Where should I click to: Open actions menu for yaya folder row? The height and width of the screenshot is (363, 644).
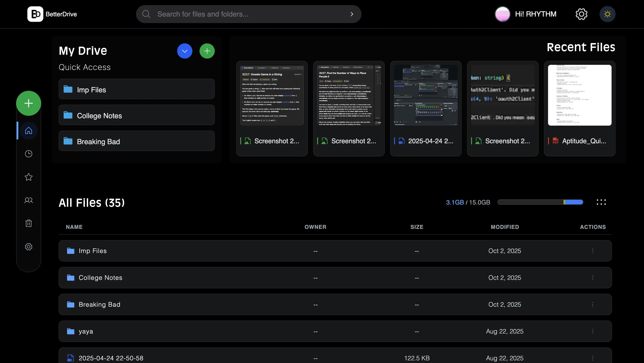point(593,331)
